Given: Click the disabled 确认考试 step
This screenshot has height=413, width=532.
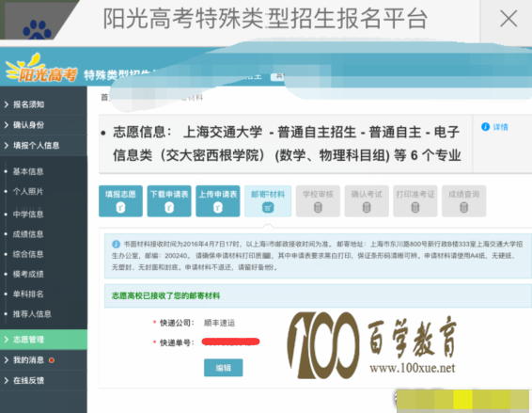Looking at the screenshot, I should point(367,201).
